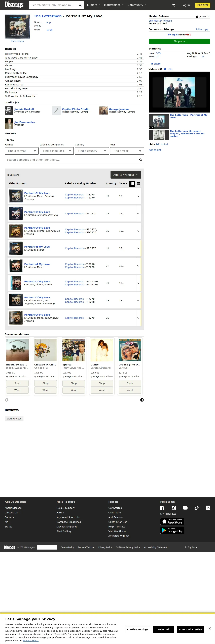Image resolution: width=215 pixels, height=644 pixels.
Task: Close the privacy cookie banner
Action: (209, 628)
